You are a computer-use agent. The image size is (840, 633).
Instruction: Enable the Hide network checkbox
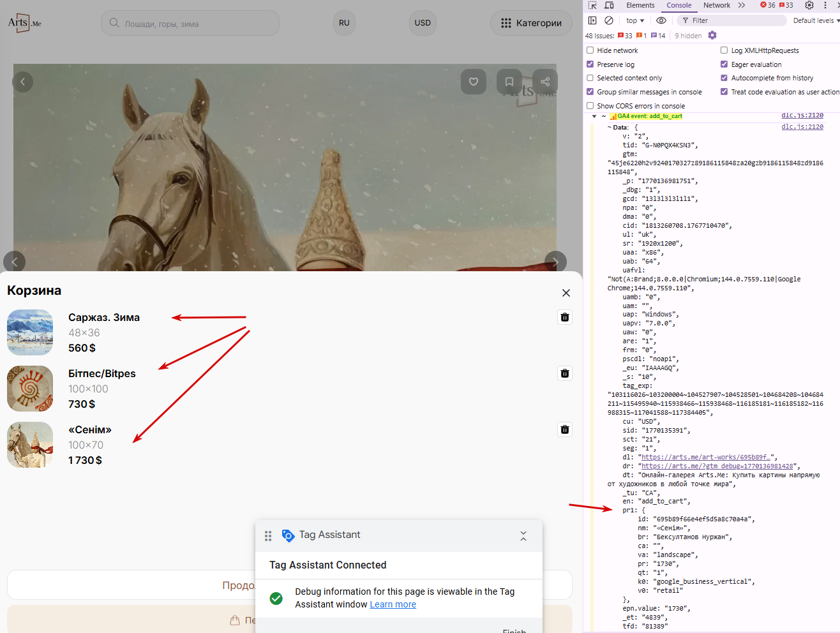[590, 50]
